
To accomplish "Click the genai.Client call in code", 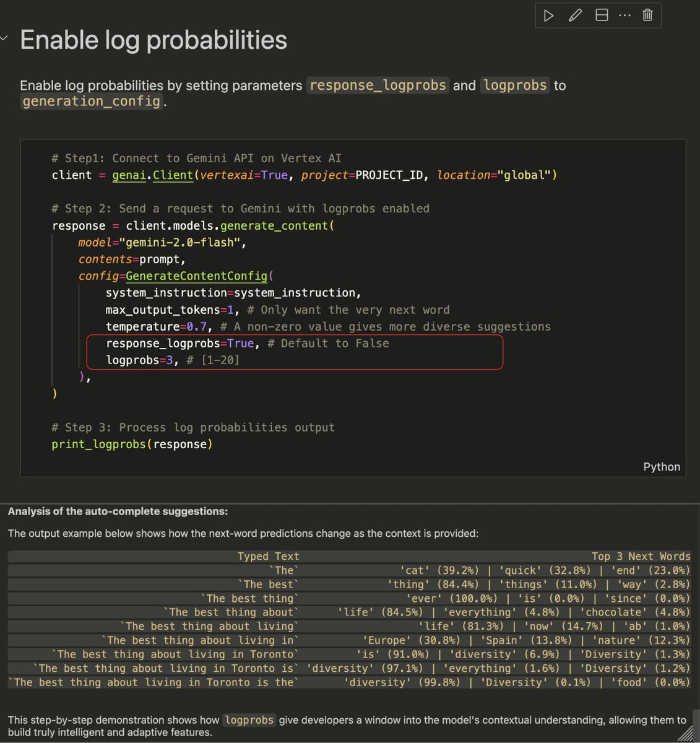I will [x=153, y=175].
